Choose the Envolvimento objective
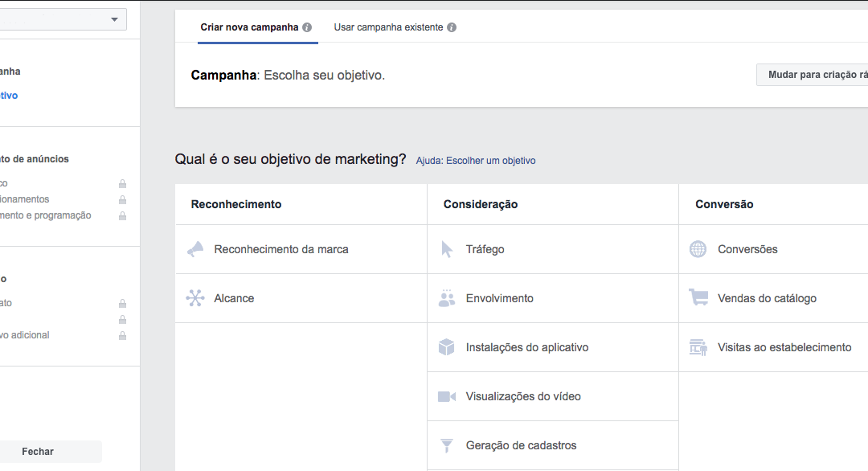Viewport: 868px width, 471px height. pos(553,298)
